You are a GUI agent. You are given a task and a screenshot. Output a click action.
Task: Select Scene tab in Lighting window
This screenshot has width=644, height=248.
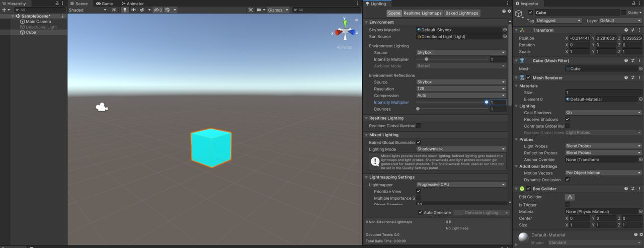394,13
